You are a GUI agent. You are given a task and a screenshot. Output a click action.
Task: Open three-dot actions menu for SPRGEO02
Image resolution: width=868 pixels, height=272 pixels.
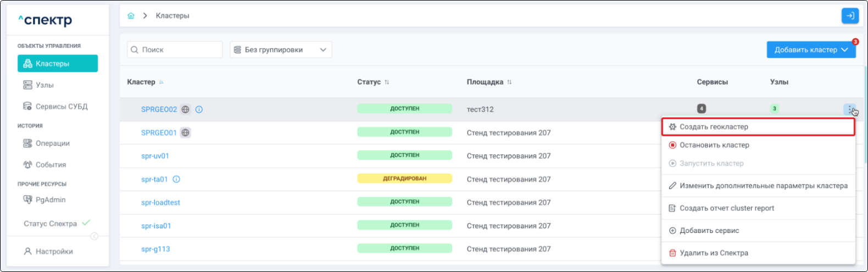849,109
